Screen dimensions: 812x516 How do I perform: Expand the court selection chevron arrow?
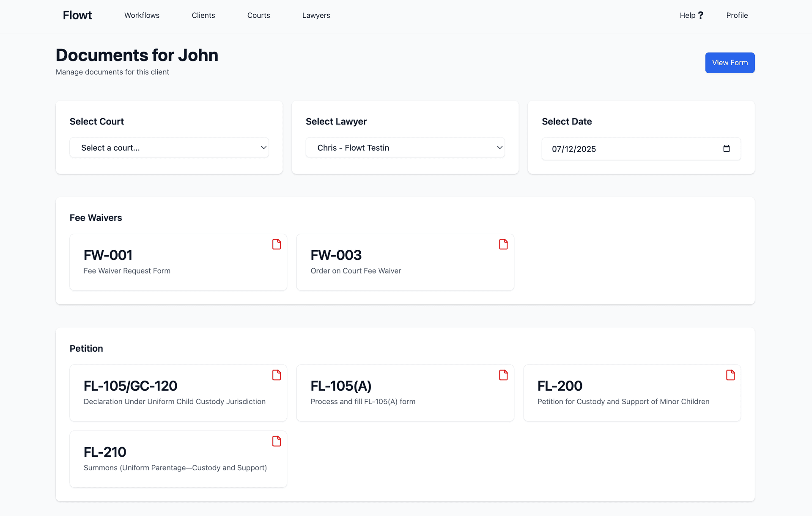point(263,147)
